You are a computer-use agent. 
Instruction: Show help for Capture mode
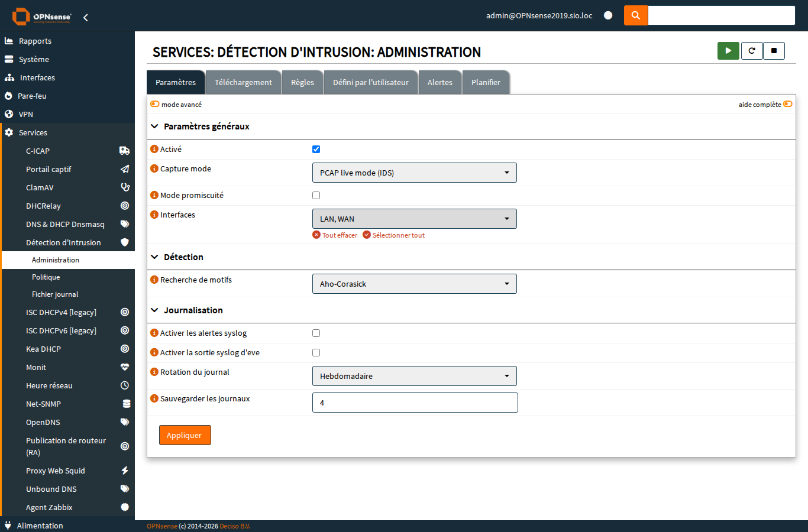[x=154, y=169]
